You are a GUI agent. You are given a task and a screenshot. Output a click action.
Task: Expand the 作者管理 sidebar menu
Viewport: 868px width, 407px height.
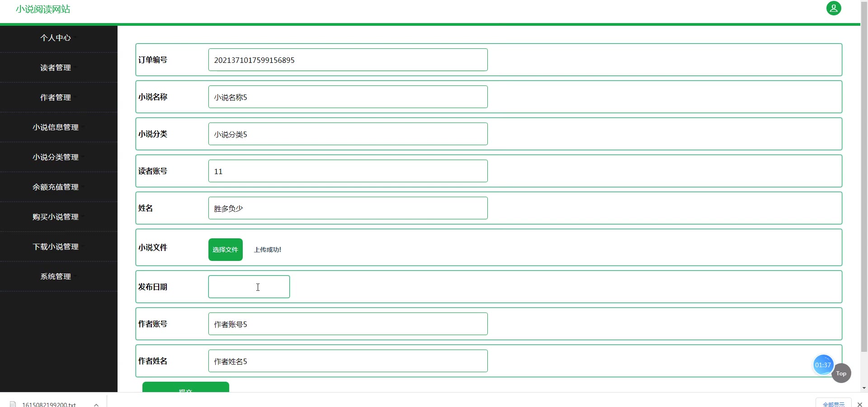coord(56,98)
